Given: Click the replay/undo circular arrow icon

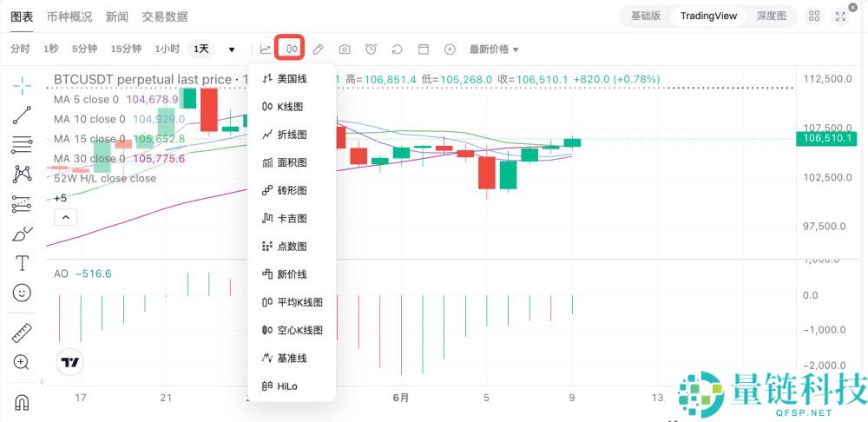Looking at the screenshot, I should 397,49.
